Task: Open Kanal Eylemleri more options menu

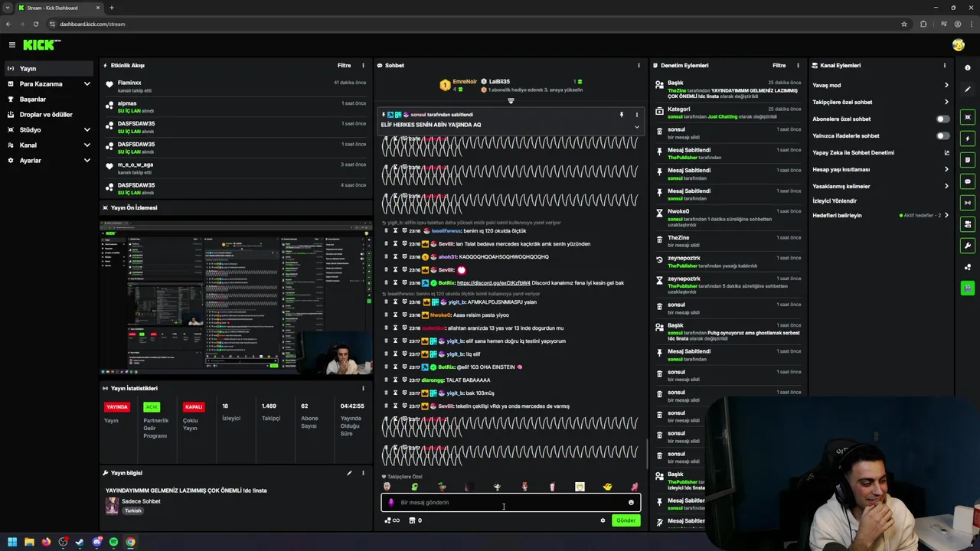Action: tap(945, 66)
